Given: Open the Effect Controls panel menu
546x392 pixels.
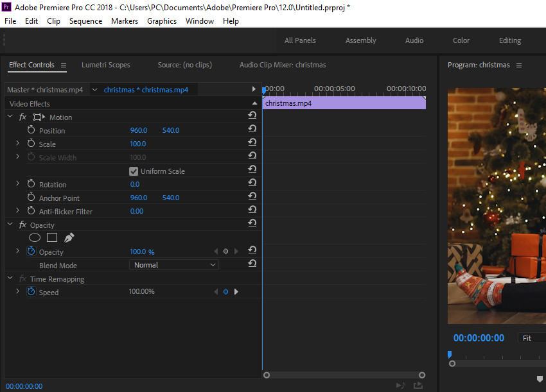Looking at the screenshot, I should (x=64, y=65).
